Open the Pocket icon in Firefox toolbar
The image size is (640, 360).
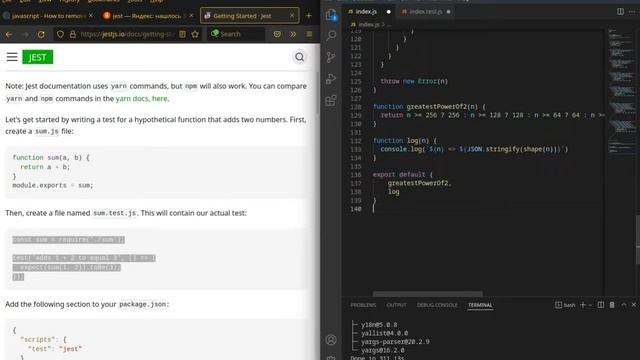tap(277, 34)
